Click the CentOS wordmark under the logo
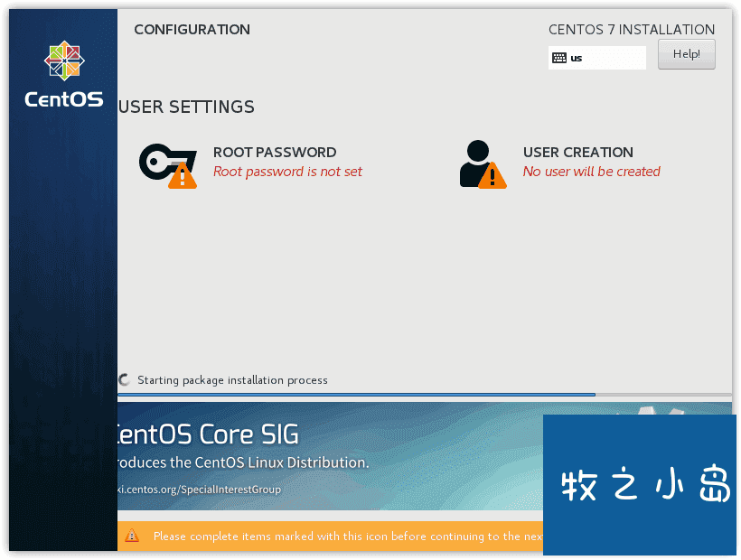 click(x=64, y=99)
